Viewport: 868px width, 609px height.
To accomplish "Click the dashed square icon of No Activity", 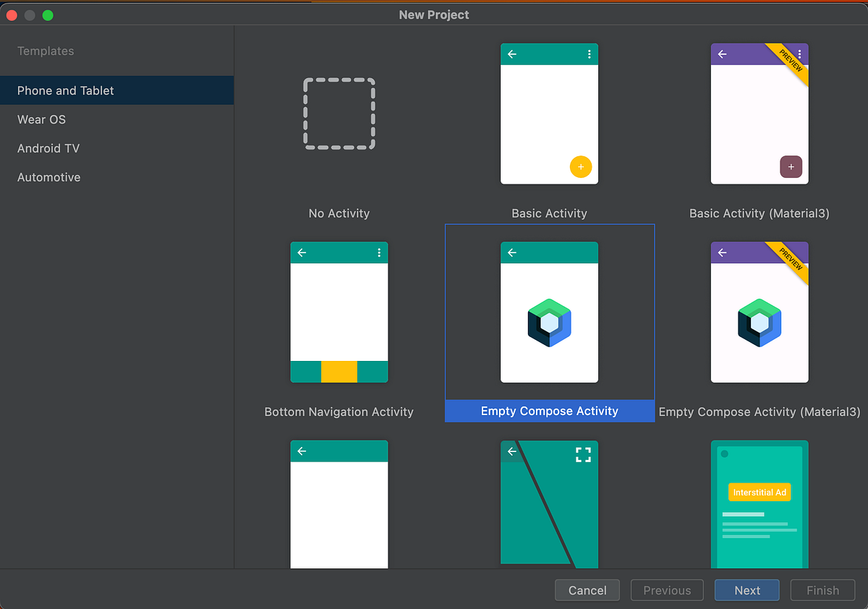I will point(339,114).
